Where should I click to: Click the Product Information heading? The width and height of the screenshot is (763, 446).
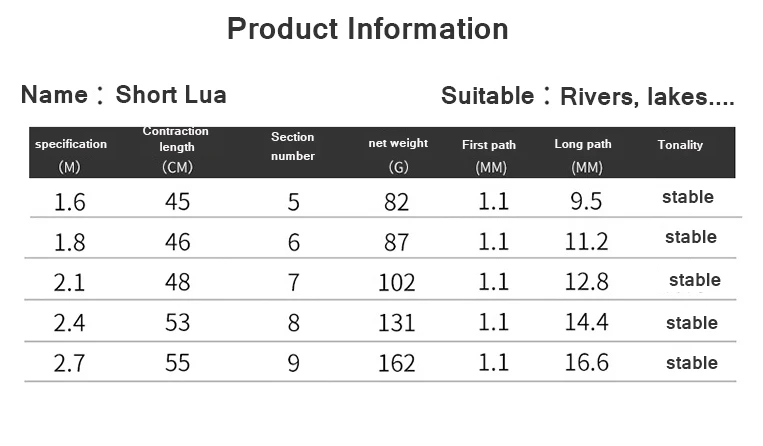click(368, 29)
